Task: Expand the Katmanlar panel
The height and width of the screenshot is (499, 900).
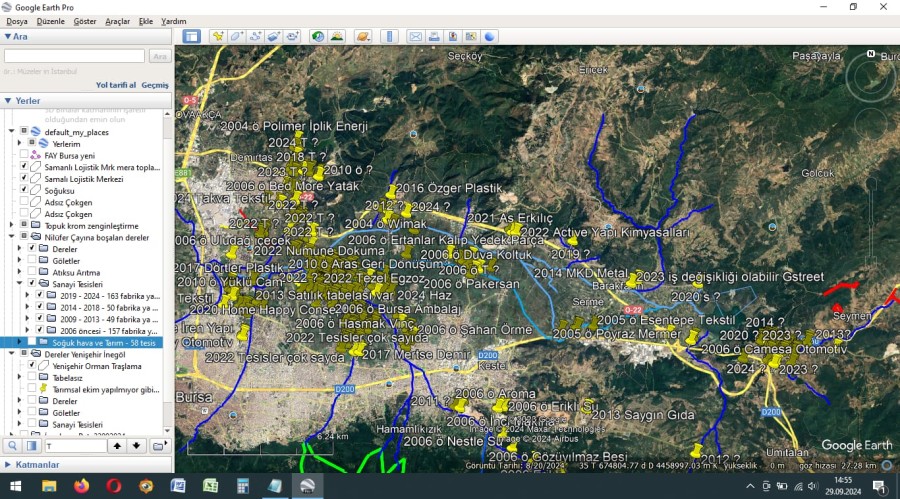Action: click(x=7, y=465)
